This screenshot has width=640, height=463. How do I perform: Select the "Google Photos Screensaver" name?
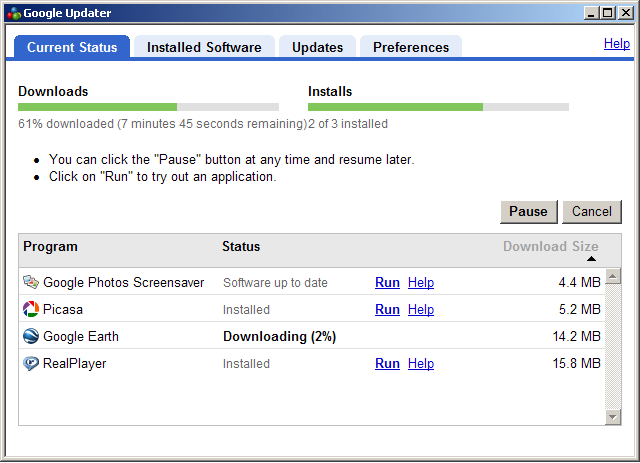[x=123, y=282]
